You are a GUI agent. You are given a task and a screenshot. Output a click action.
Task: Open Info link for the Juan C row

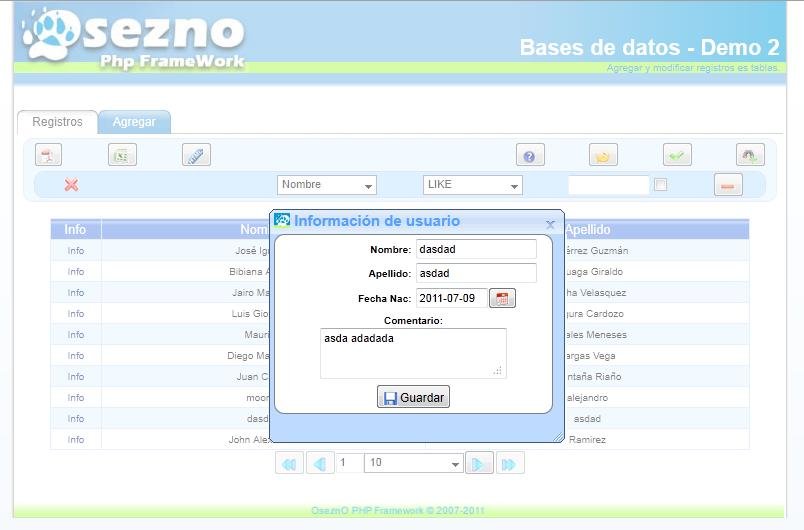(x=76, y=377)
